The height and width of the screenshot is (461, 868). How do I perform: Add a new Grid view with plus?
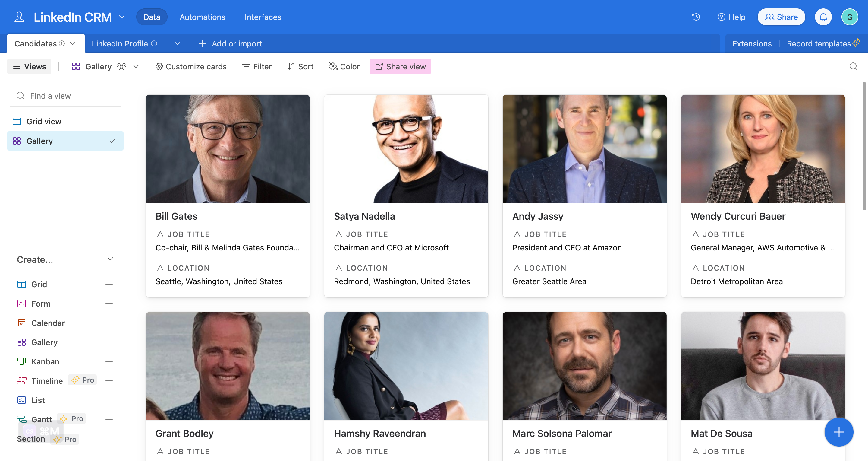point(109,284)
